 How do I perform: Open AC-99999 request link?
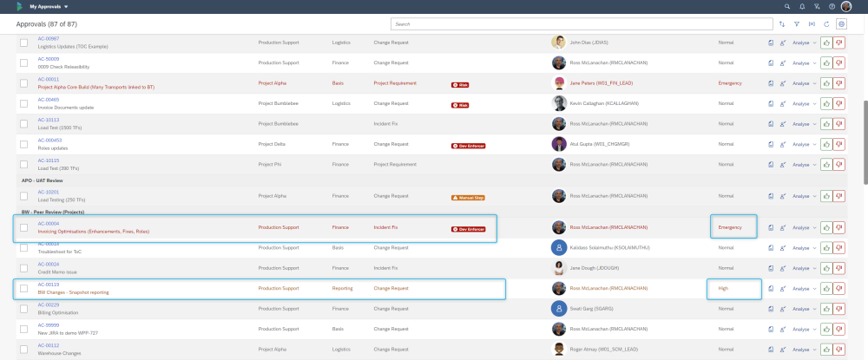(48, 325)
